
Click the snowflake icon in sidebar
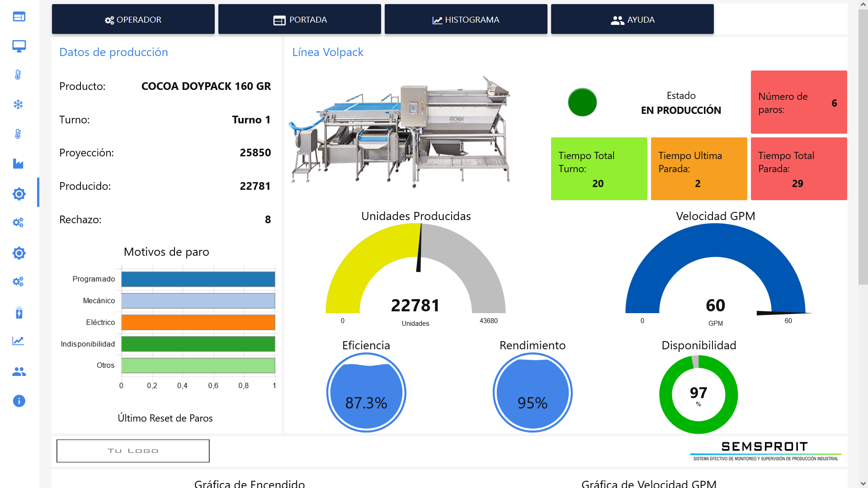pyautogui.click(x=18, y=105)
